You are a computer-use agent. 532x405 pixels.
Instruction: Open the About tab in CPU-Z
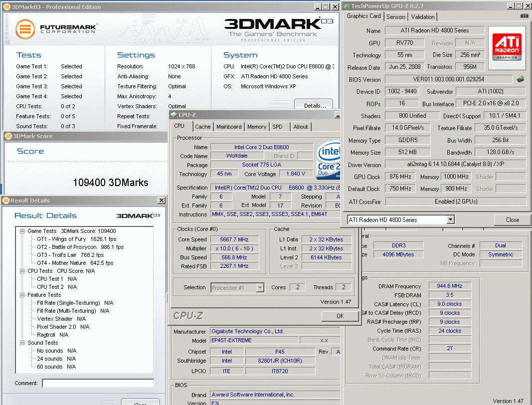(301, 127)
